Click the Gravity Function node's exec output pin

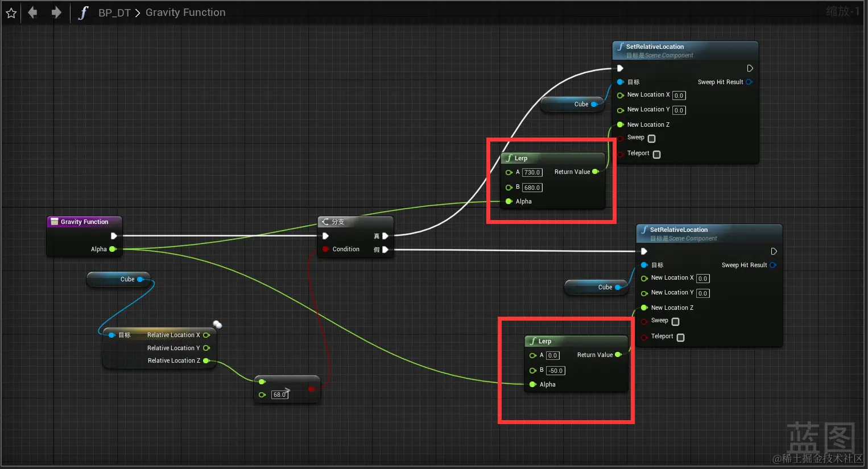coord(114,236)
